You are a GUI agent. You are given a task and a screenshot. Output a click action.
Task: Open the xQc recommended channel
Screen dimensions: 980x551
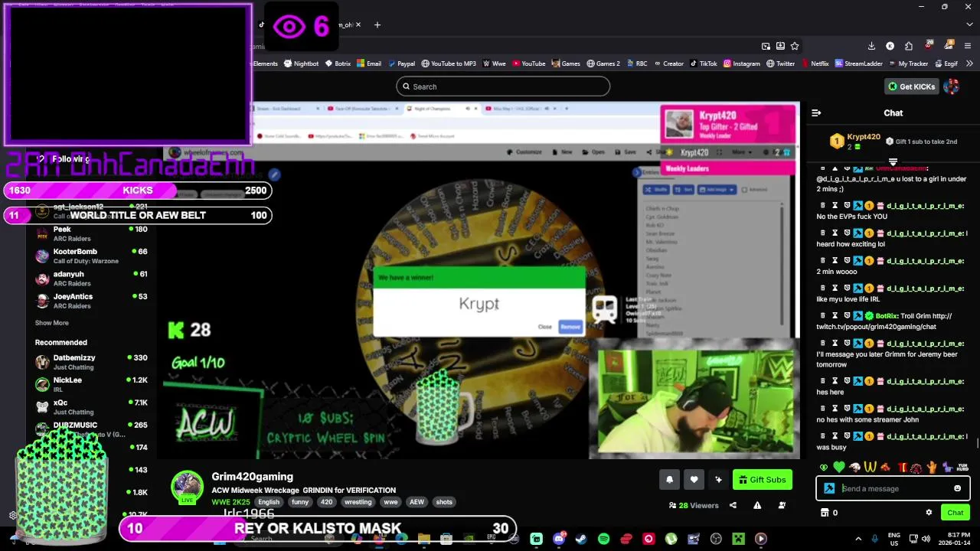point(91,406)
